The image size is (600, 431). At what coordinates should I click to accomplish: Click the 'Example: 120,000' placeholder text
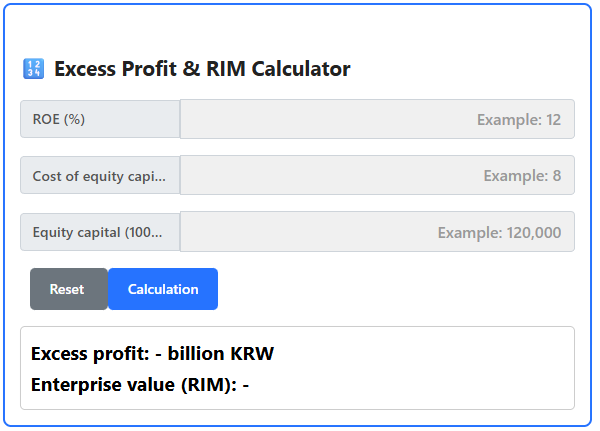tap(499, 232)
